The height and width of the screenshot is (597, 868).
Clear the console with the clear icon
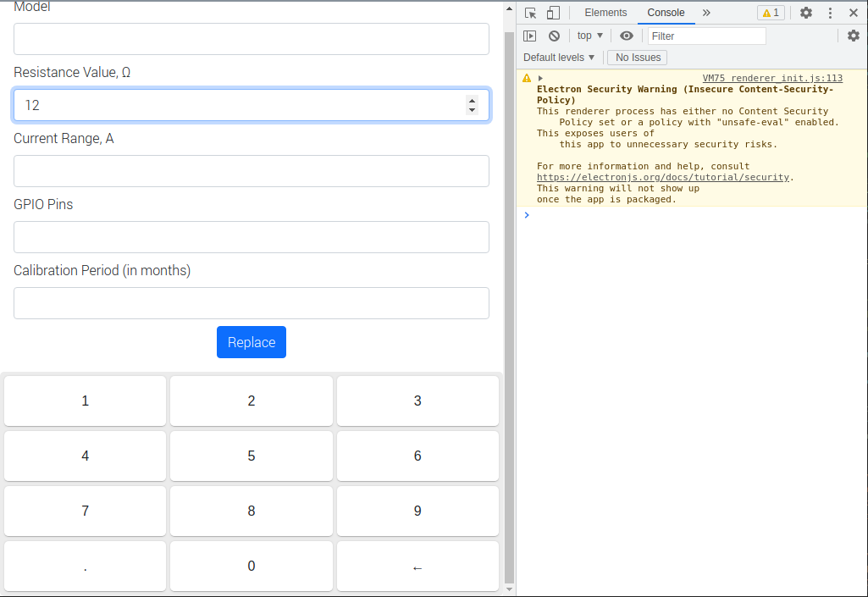(554, 35)
